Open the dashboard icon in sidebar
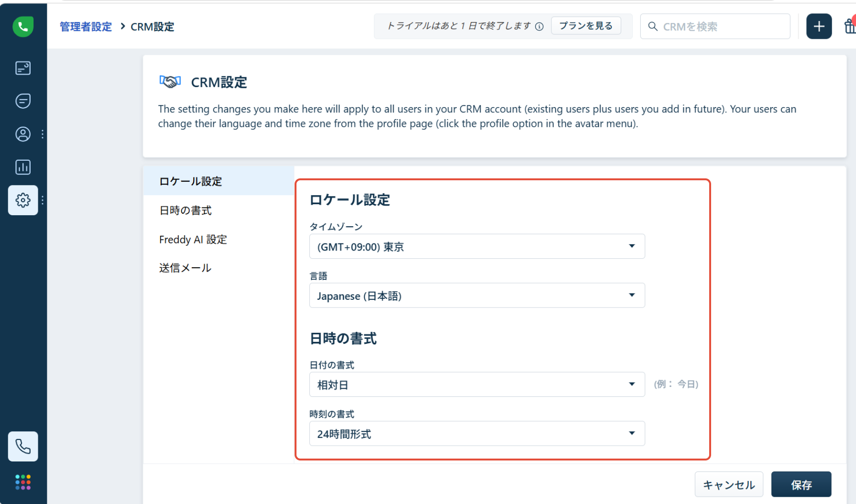The height and width of the screenshot is (504, 856). click(x=23, y=68)
